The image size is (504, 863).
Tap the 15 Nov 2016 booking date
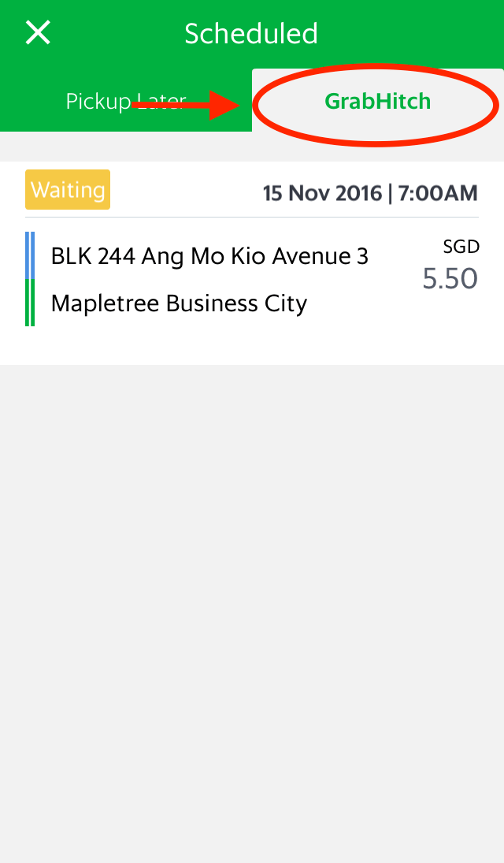click(x=321, y=193)
